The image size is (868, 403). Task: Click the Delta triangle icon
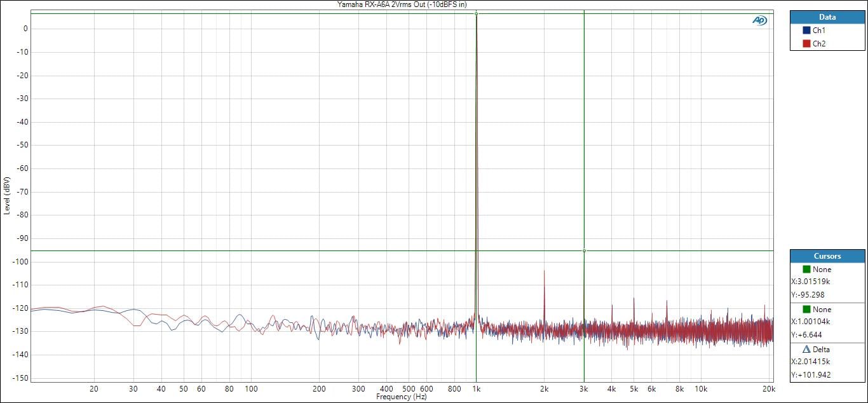click(806, 349)
